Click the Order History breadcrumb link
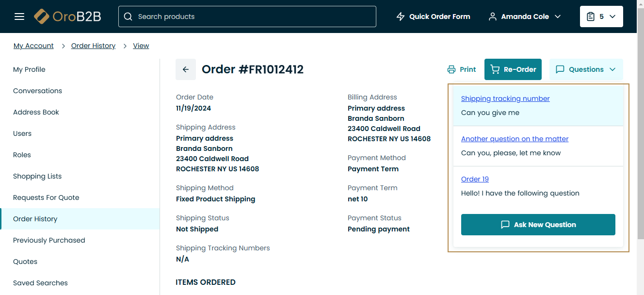 [93, 46]
